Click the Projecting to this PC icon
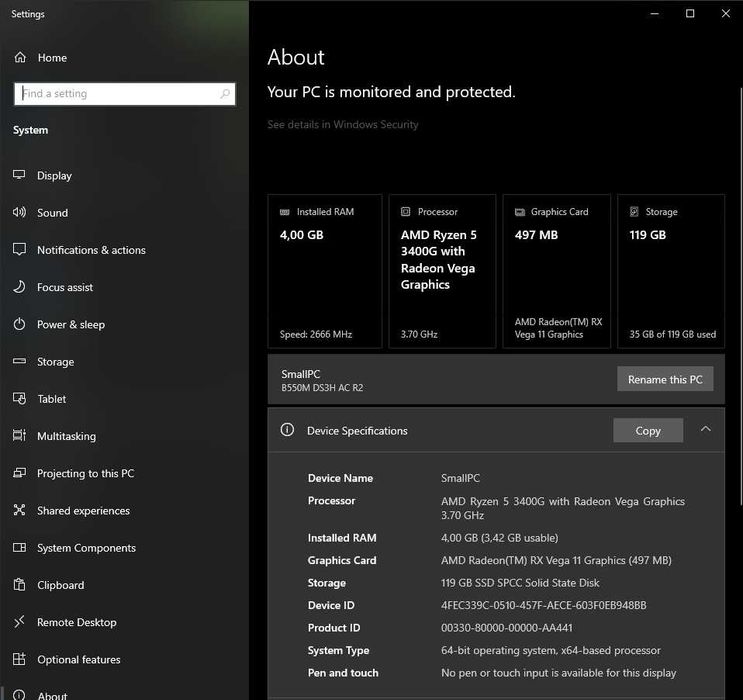The height and width of the screenshot is (700, 743). click(x=19, y=473)
